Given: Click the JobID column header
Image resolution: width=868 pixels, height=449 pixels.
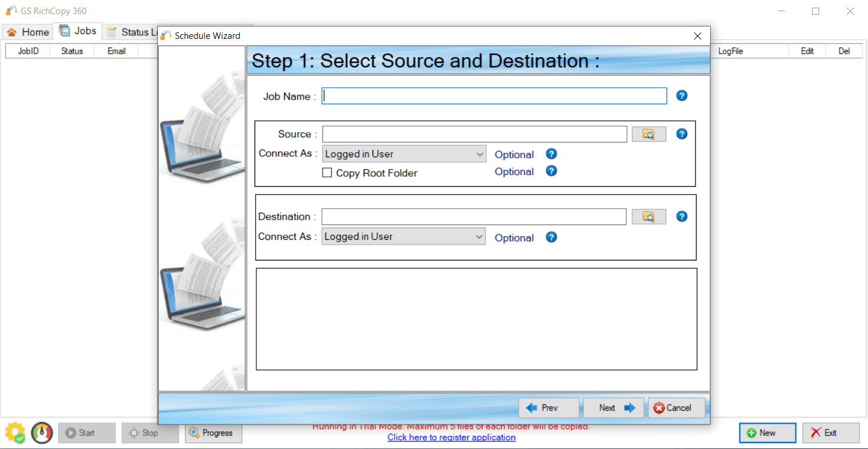Looking at the screenshot, I should [28, 51].
